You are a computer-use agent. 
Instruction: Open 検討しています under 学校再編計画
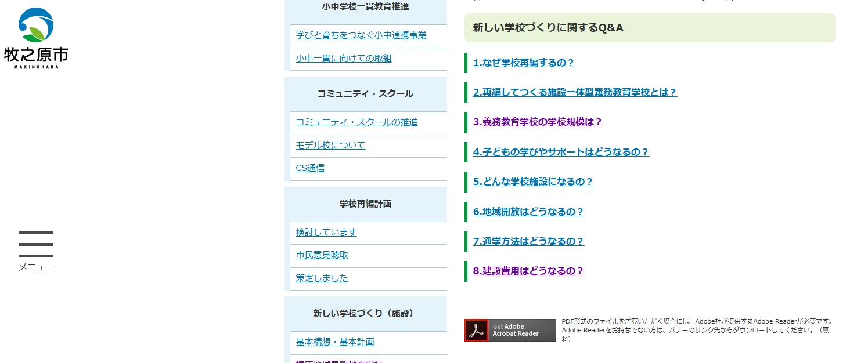(326, 233)
